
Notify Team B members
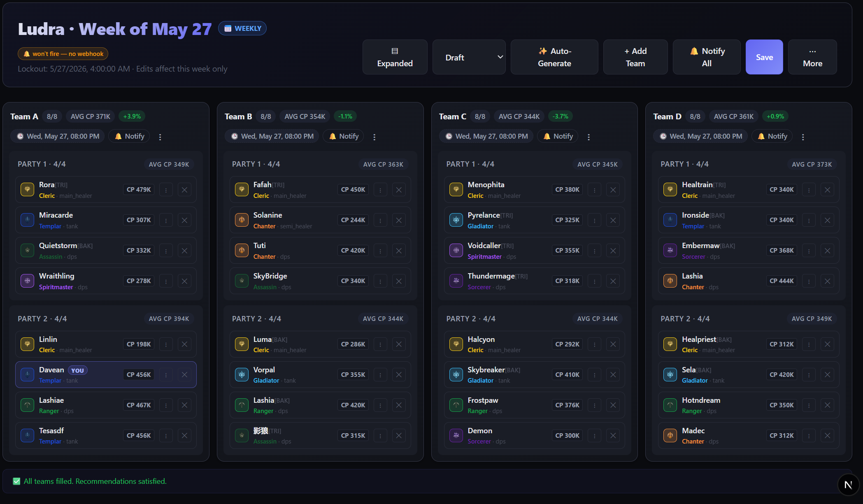(344, 136)
